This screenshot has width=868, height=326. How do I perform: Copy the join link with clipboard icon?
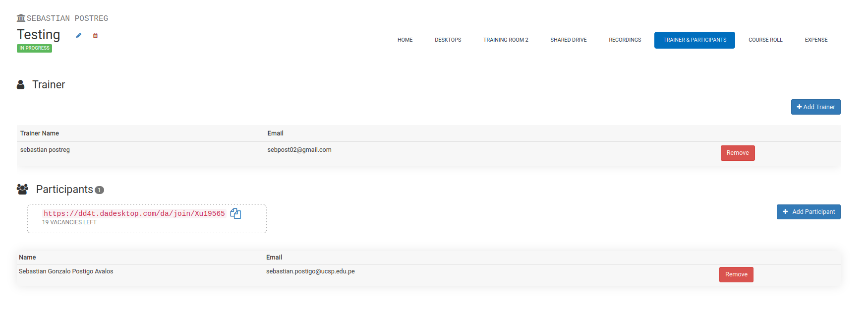click(235, 214)
